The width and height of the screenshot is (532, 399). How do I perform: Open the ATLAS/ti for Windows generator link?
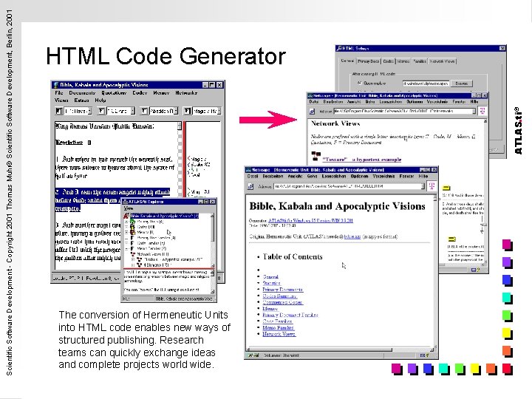click(x=310, y=220)
